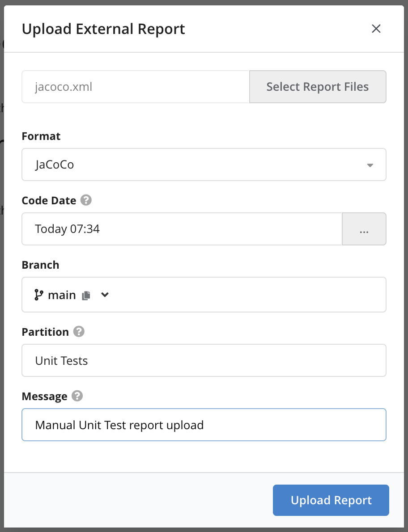Click the Partition label text
Image resolution: width=408 pixels, height=532 pixels.
pyautogui.click(x=45, y=331)
